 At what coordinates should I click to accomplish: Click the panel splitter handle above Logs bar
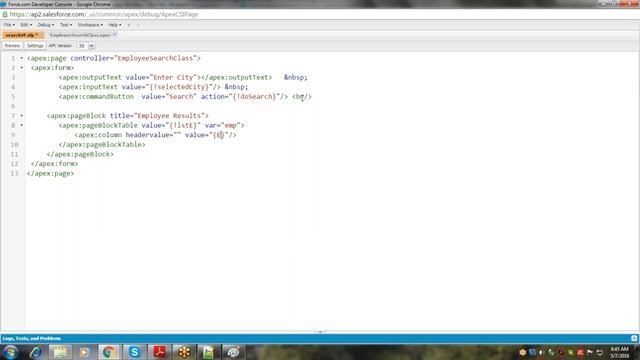(320, 332)
